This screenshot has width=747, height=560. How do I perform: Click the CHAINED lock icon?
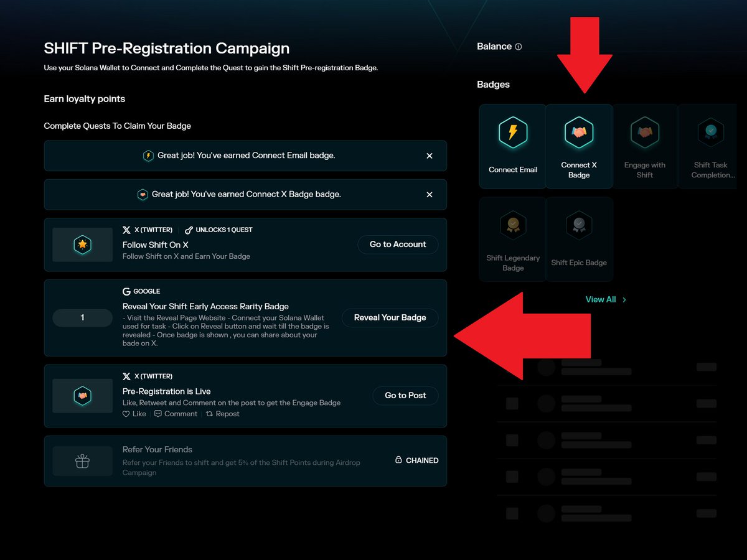pyautogui.click(x=398, y=460)
